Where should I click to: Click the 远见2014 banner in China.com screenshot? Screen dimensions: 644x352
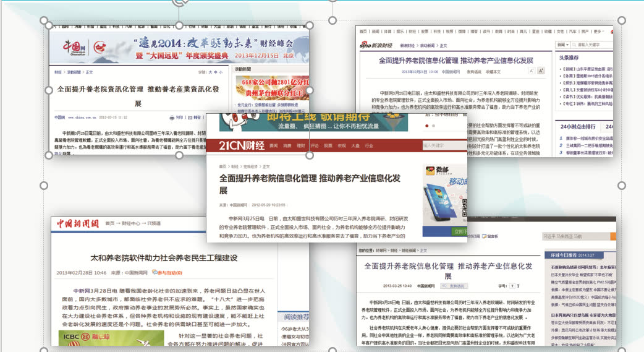pyautogui.click(x=179, y=48)
